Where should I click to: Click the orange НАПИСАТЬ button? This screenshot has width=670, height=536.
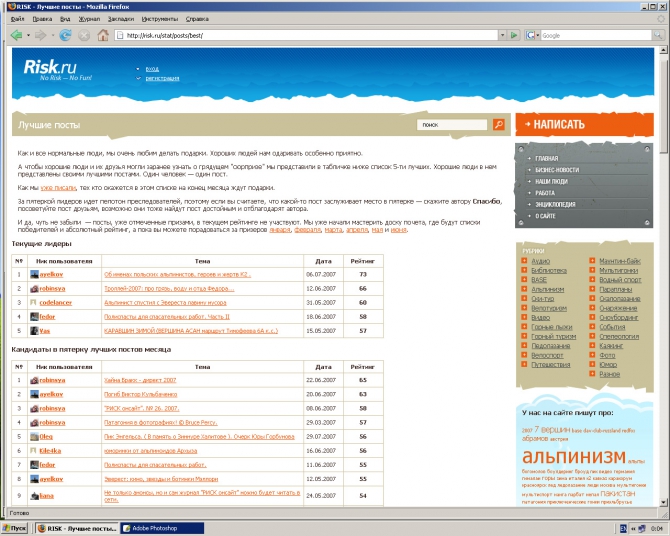coord(584,124)
